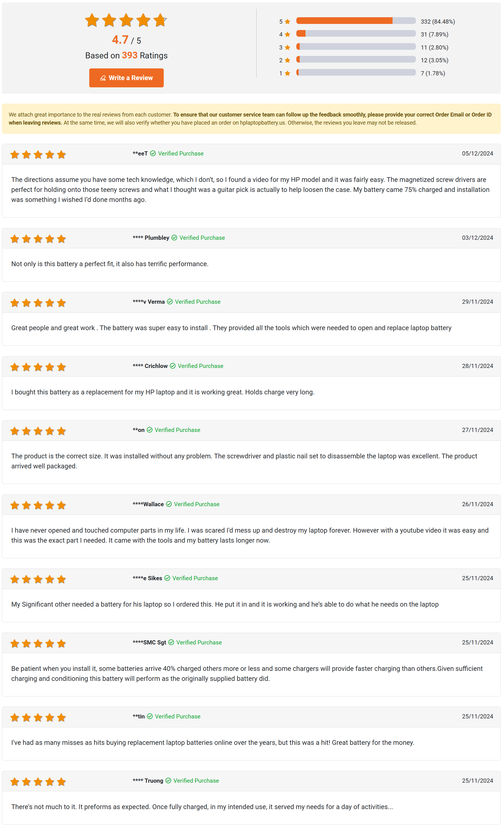Click verified checkmark next to Plumbley
504x828 pixels.
[x=174, y=238]
